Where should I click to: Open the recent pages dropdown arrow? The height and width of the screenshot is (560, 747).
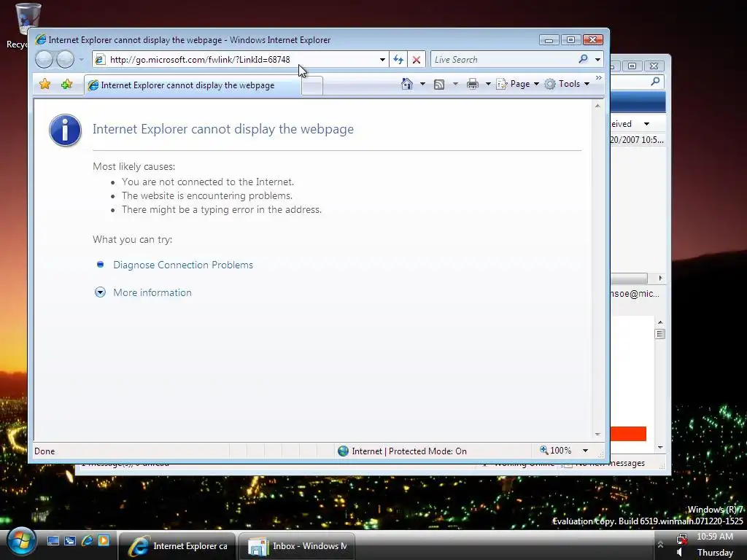point(82,60)
